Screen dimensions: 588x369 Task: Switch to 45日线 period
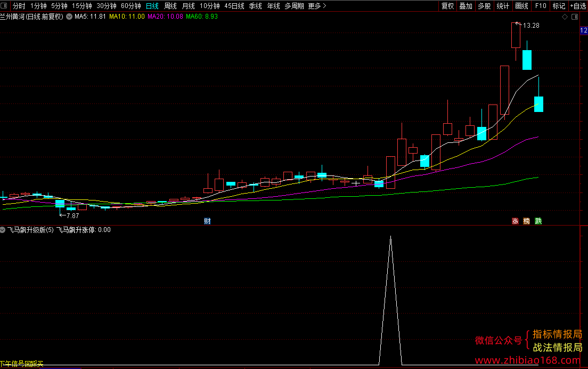(x=234, y=6)
